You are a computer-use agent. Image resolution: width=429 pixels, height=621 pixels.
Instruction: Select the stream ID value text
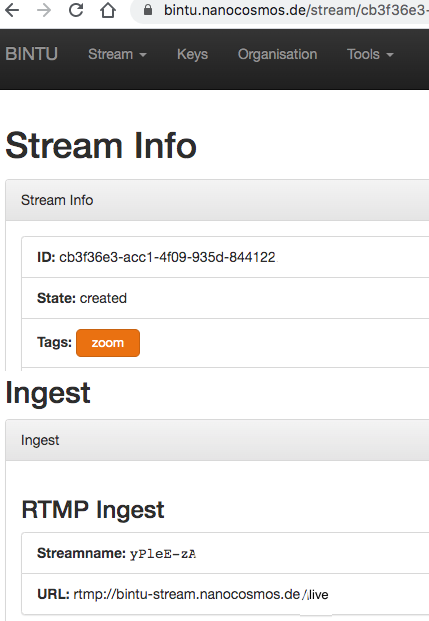167,257
